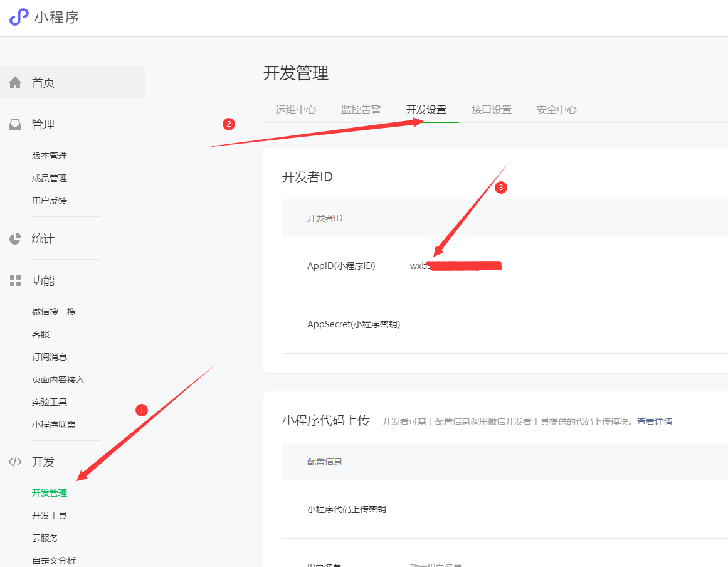The height and width of the screenshot is (567, 728).
Task: Click the 查看详情 link
Action: pyautogui.click(x=654, y=421)
